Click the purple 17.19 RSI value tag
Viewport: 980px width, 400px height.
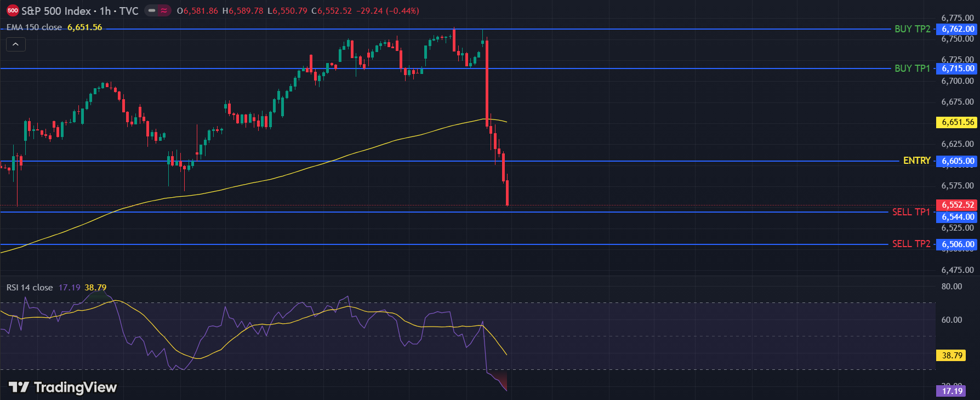[952, 391]
